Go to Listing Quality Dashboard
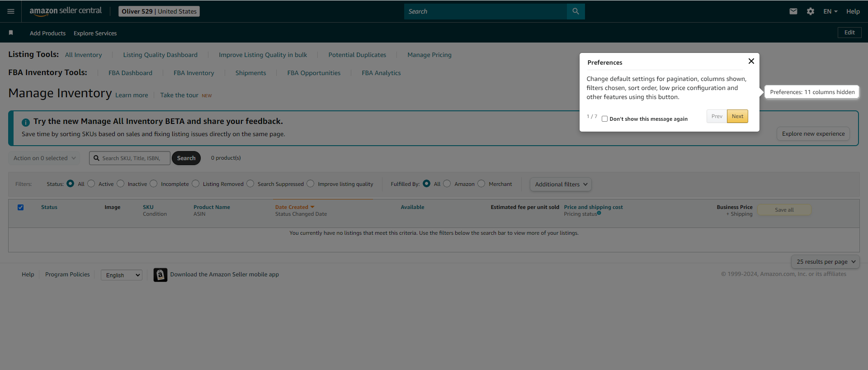 click(160, 55)
